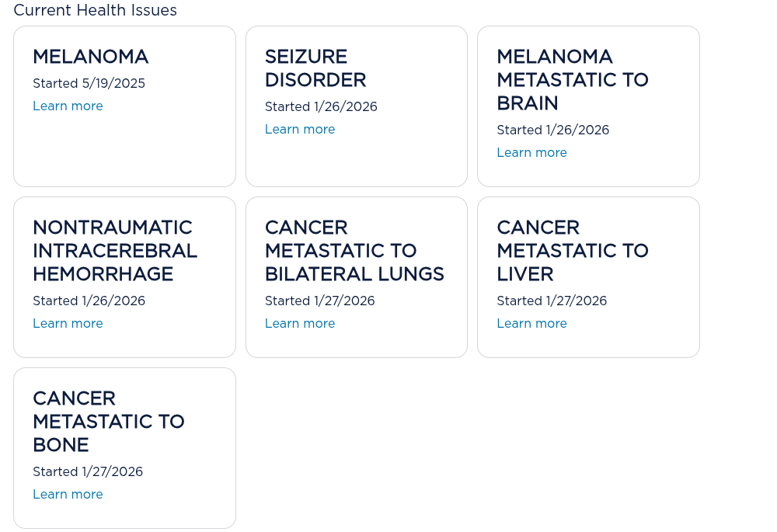Screen dimensions: 777x532
Task: Click the start date on Seizure Disorder card
Action: coord(321,107)
